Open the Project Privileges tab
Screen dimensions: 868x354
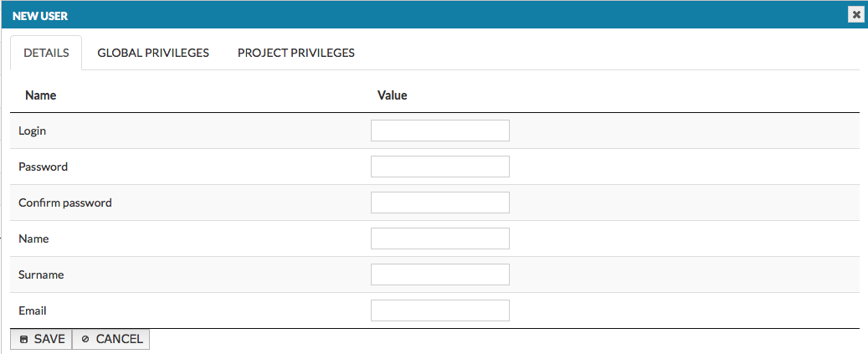tap(295, 53)
